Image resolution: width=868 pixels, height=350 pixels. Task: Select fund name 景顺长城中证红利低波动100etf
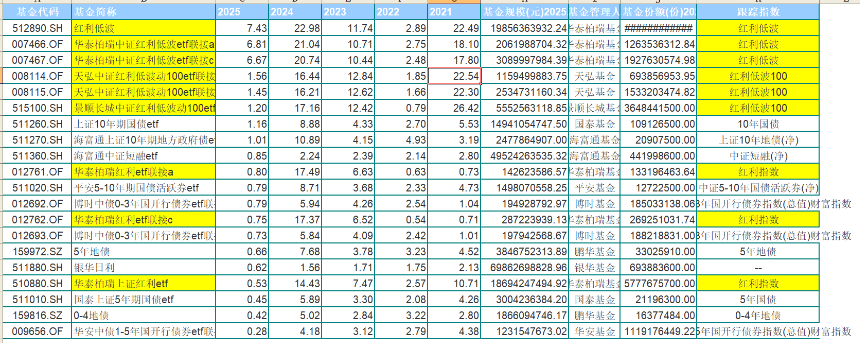click(144, 108)
